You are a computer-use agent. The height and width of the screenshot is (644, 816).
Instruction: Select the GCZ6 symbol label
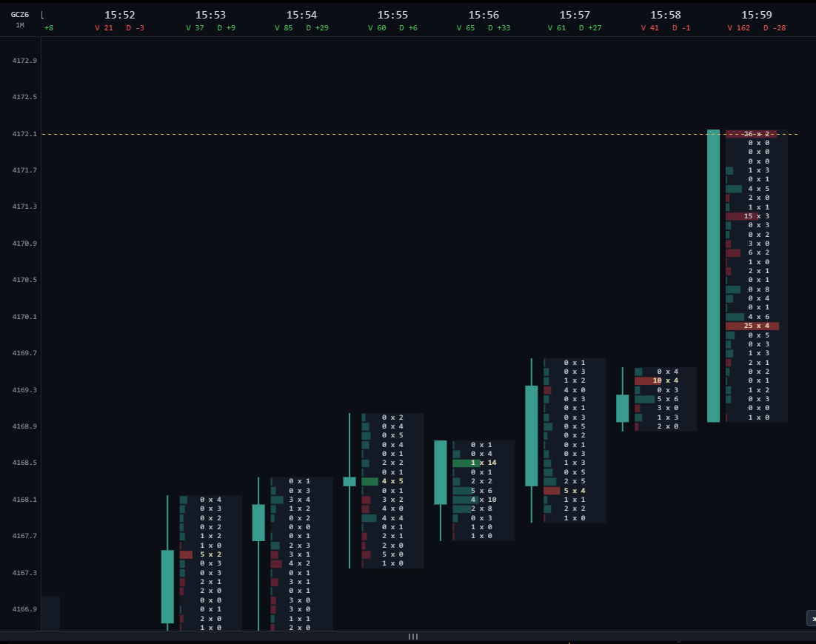coord(20,15)
